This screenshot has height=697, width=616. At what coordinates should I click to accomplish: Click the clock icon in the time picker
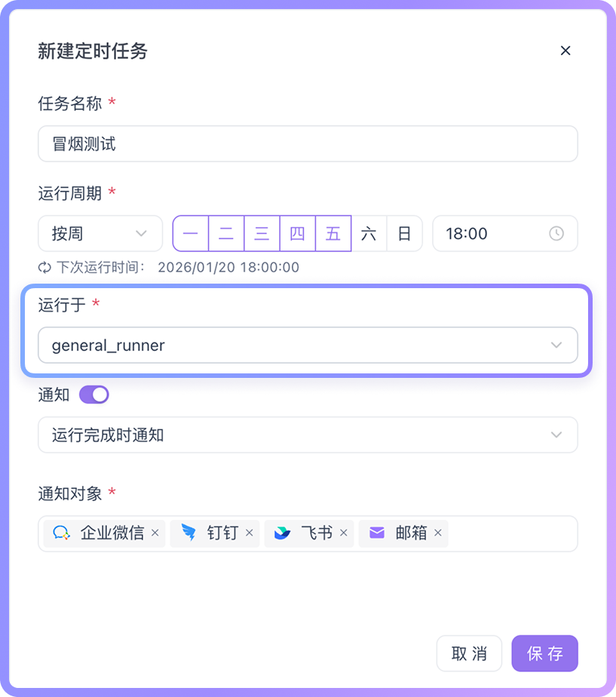[x=556, y=233]
